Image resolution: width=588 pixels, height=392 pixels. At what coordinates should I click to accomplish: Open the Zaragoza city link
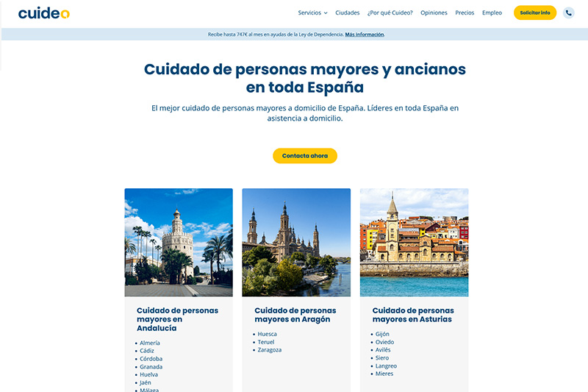click(x=269, y=350)
